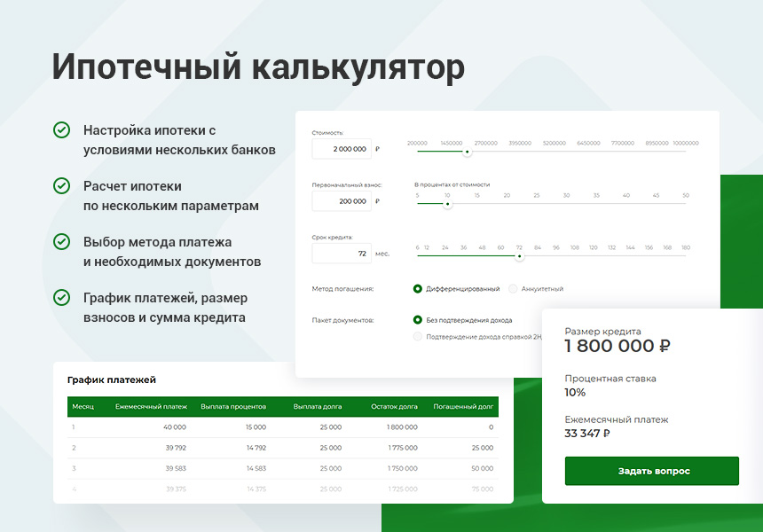The height and width of the screenshot is (532, 763).
Task: Click green checkmark beside «Расчет ипотеки»
Action: (60, 186)
